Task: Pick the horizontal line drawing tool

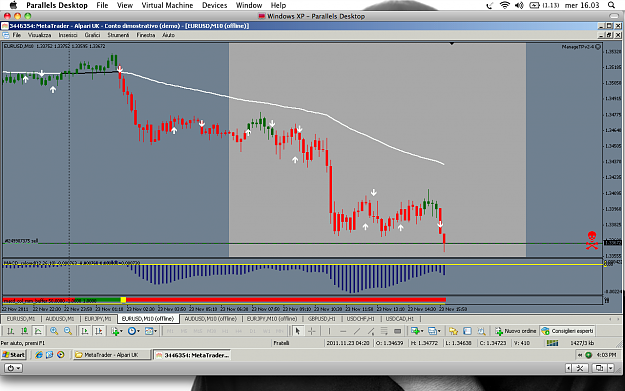Action: pyautogui.click(x=343, y=331)
